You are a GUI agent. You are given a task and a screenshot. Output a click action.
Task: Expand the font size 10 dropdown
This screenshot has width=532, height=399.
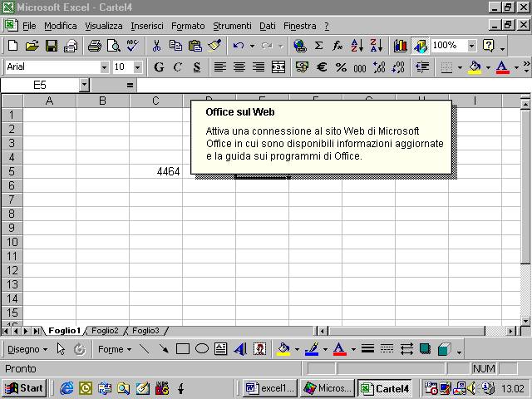click(x=137, y=67)
